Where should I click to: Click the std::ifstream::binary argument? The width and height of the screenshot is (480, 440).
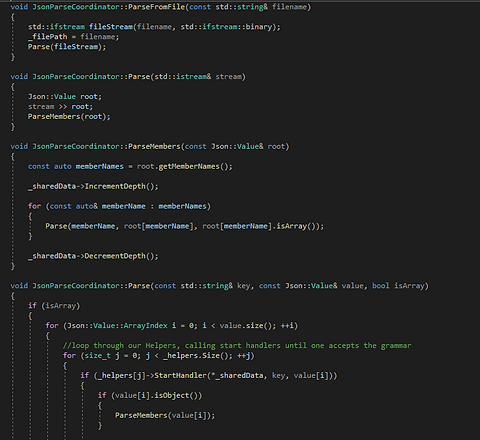tap(228, 27)
